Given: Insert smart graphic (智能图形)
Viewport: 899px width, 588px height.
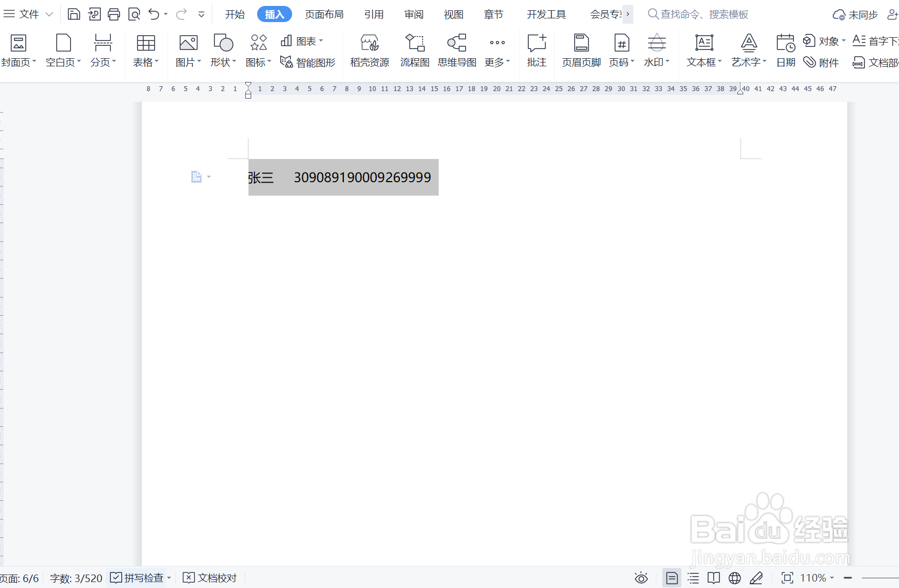Looking at the screenshot, I should tap(308, 63).
